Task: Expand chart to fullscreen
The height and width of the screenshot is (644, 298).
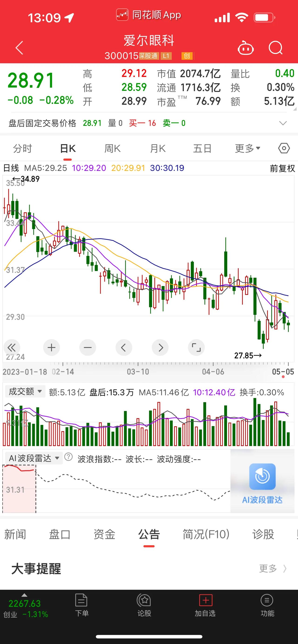Action: tap(196, 347)
